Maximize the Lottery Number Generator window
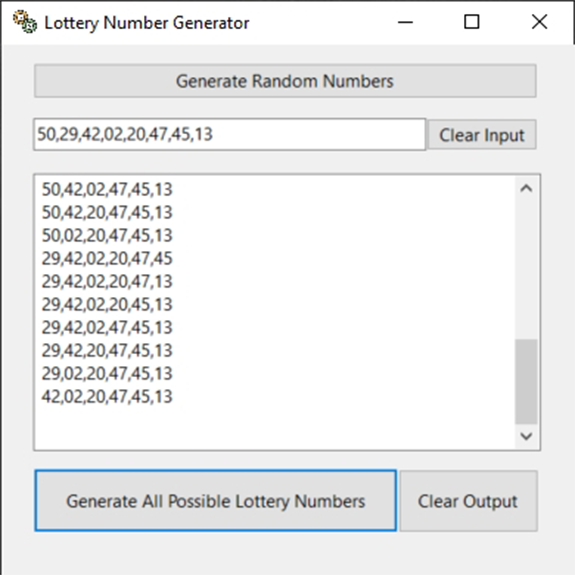This screenshot has height=575, width=575. tap(472, 22)
